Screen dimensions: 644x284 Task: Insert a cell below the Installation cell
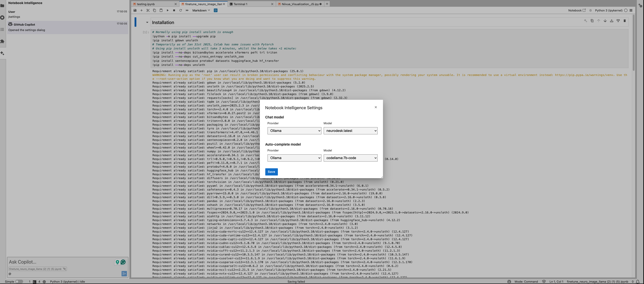click(x=618, y=21)
